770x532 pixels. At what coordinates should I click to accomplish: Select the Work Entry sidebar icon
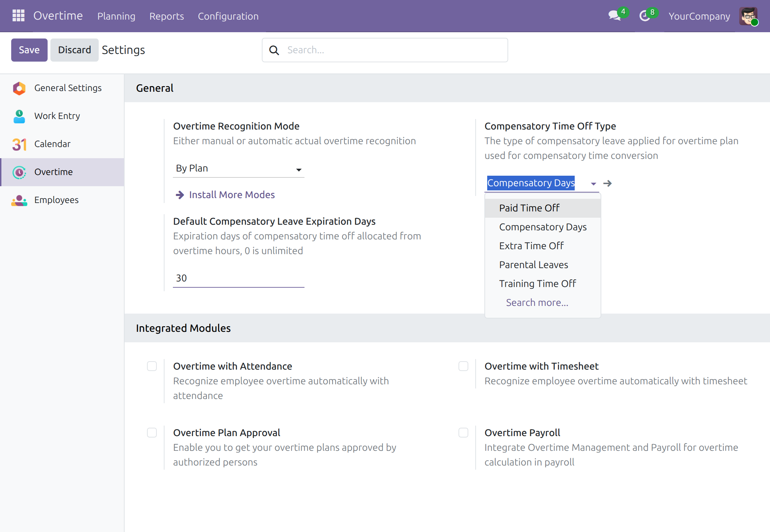pyautogui.click(x=19, y=116)
